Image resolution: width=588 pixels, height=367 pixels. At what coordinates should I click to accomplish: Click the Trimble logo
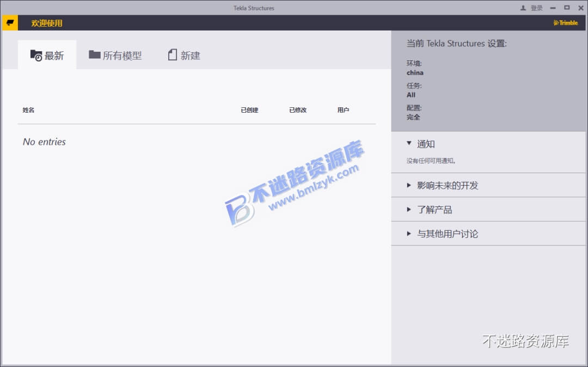point(566,23)
